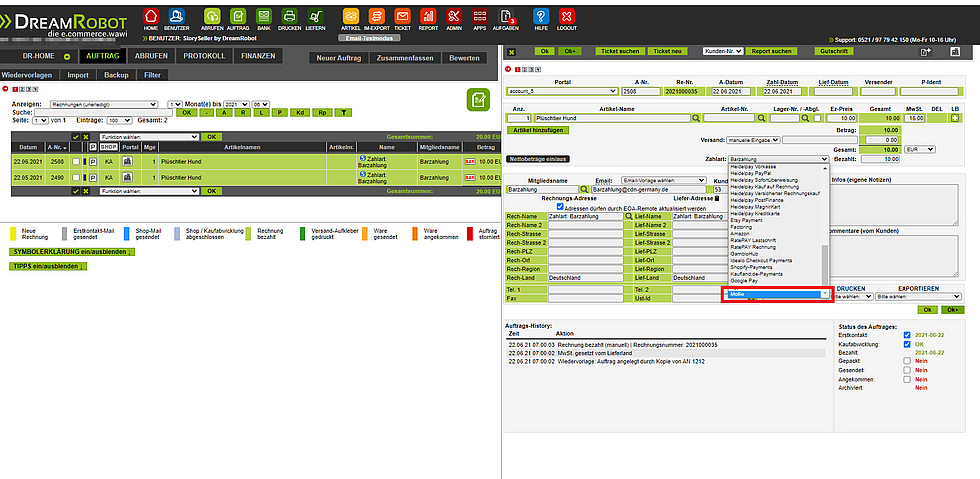Click the LOGOUT icon

[x=566, y=16]
